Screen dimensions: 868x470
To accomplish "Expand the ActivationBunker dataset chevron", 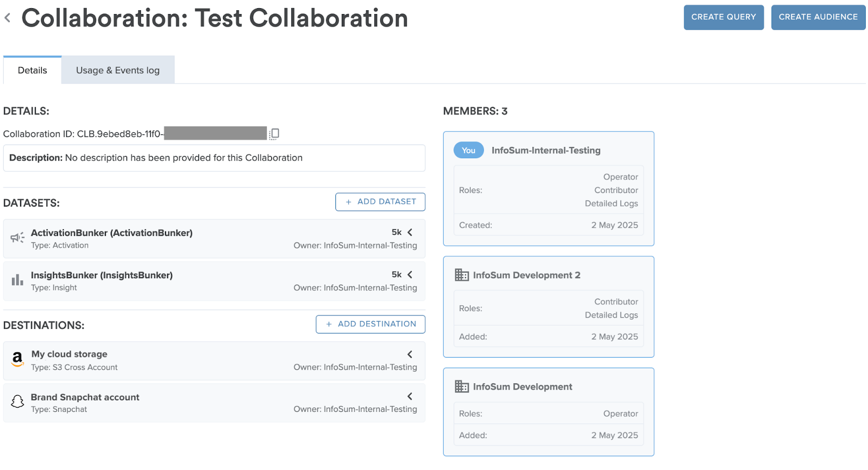I will coord(410,232).
